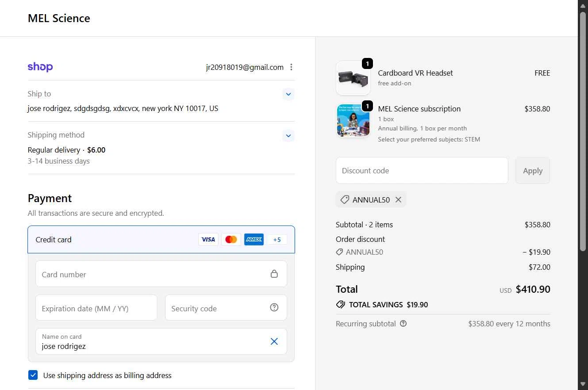
Task: Click the – $19.90 discount amount
Action: click(x=537, y=252)
